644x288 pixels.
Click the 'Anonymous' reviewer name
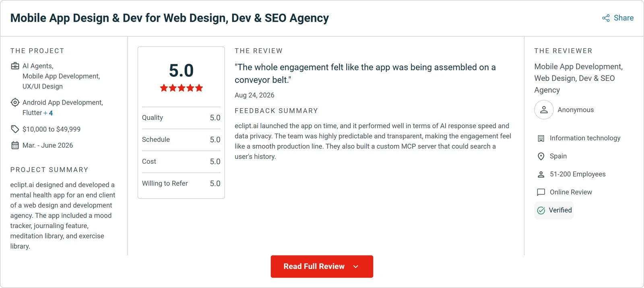click(x=576, y=110)
